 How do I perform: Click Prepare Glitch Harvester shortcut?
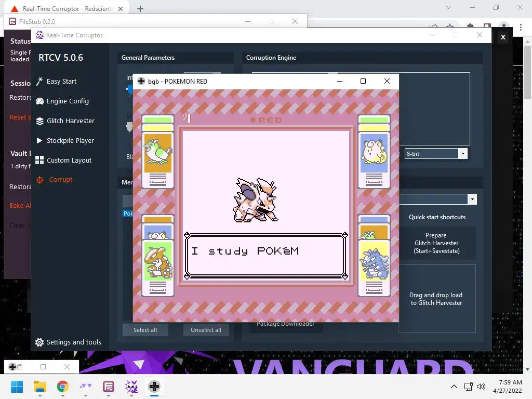(x=436, y=243)
